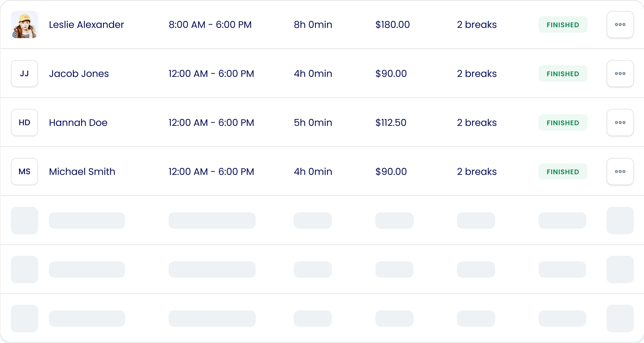The height and width of the screenshot is (343, 644).
Task: Click the MS initials avatar
Action: pos(24,172)
